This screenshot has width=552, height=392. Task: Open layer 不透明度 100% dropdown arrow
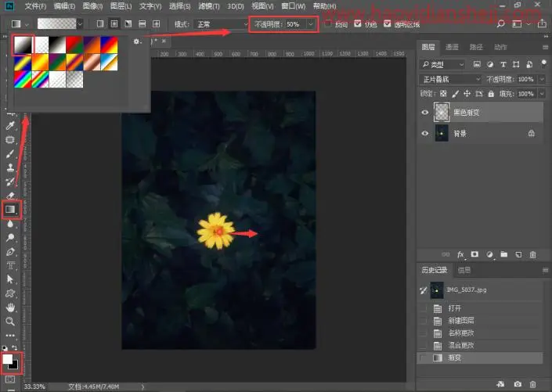point(542,80)
